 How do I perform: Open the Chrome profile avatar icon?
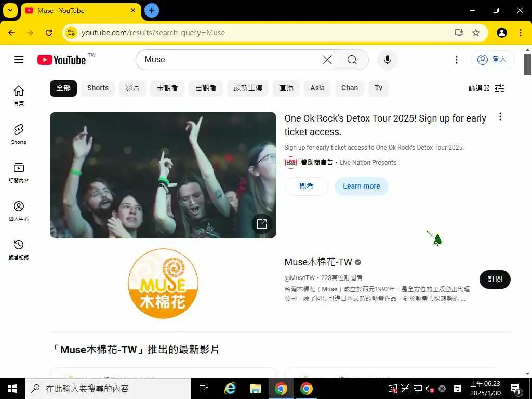tap(502, 33)
